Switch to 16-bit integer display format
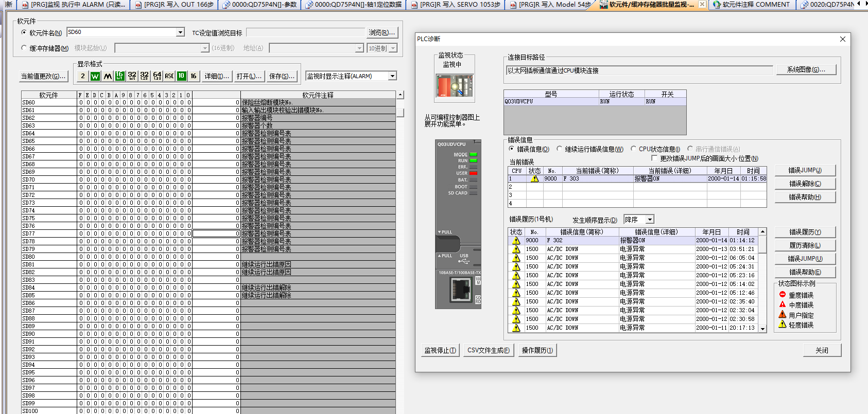This screenshot has height=414, width=868. (119, 76)
